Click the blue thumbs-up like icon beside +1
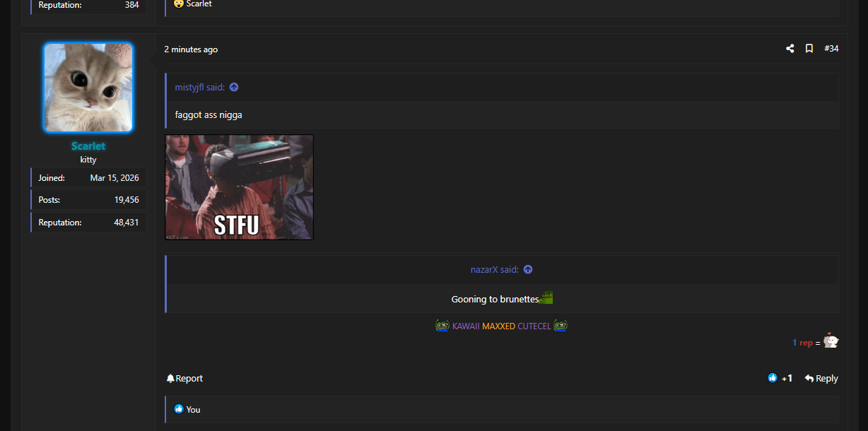The height and width of the screenshot is (431, 868). pos(773,378)
